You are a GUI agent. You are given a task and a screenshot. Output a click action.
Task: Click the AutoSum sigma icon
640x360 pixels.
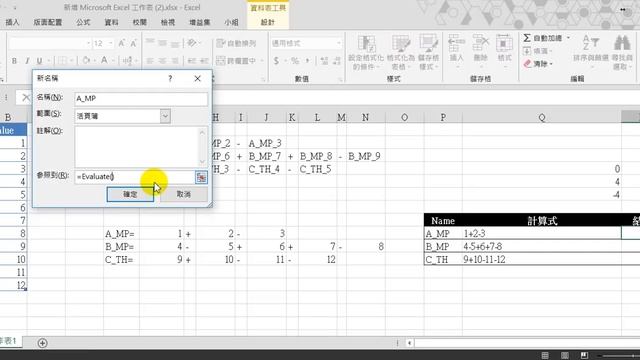coord(527,38)
